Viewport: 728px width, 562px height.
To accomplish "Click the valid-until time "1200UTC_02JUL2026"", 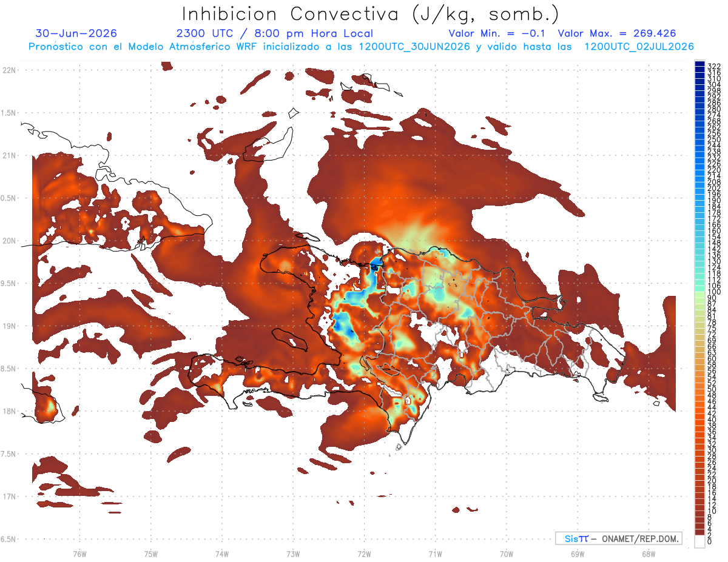I will [639, 47].
